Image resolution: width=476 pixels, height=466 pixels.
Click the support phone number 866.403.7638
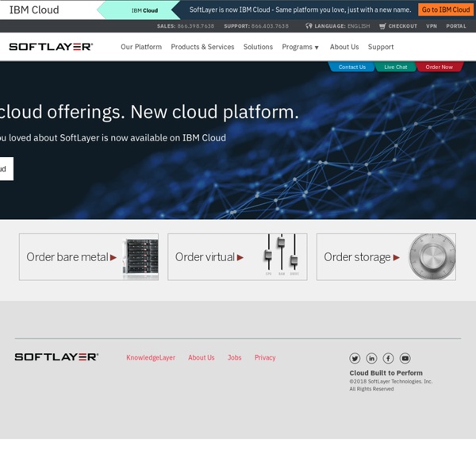pos(270,26)
